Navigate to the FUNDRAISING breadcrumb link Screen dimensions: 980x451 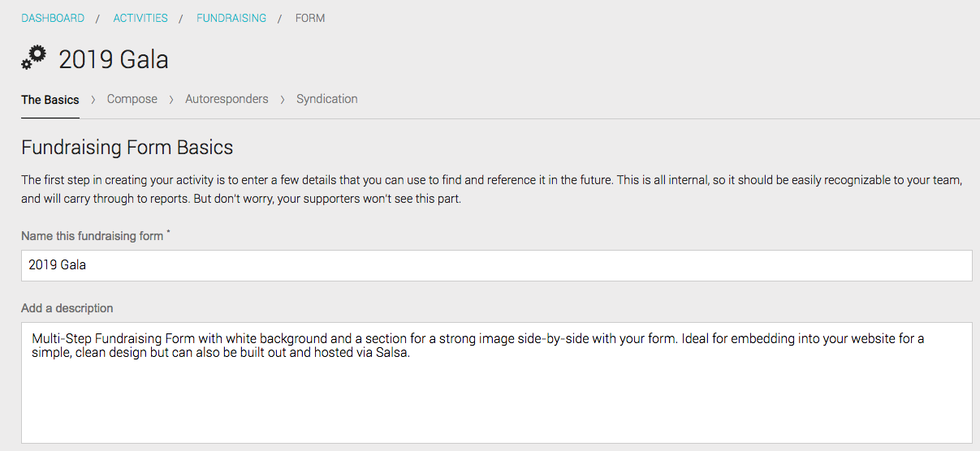click(x=231, y=18)
